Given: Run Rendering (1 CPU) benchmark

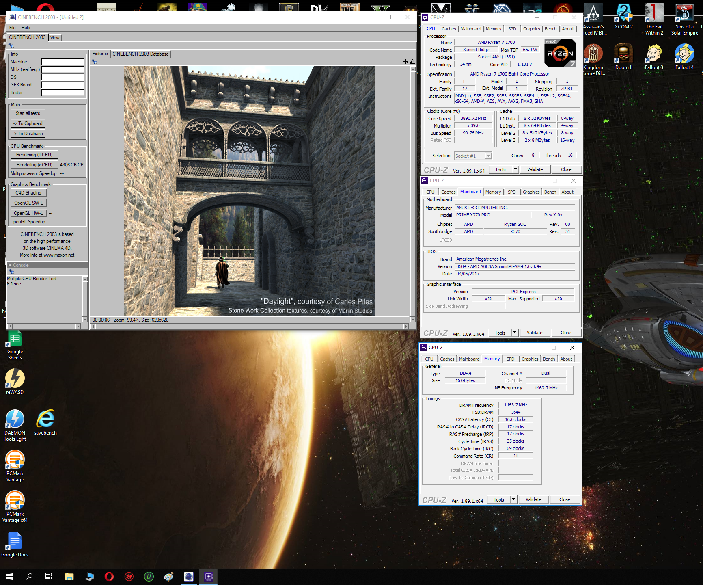Looking at the screenshot, I should point(35,155).
